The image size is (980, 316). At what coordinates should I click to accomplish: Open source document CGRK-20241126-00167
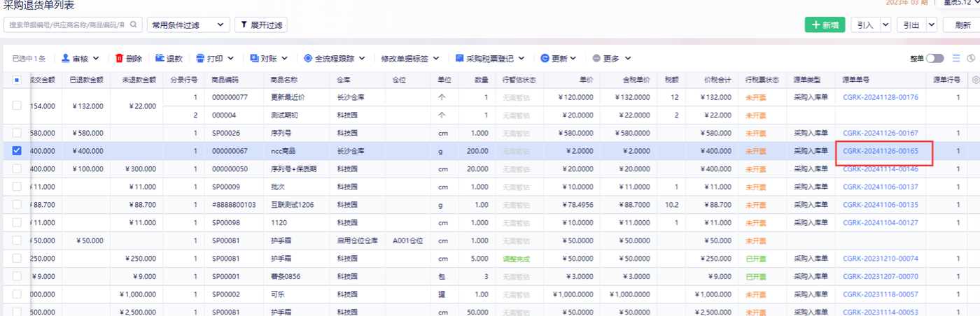[880, 133]
